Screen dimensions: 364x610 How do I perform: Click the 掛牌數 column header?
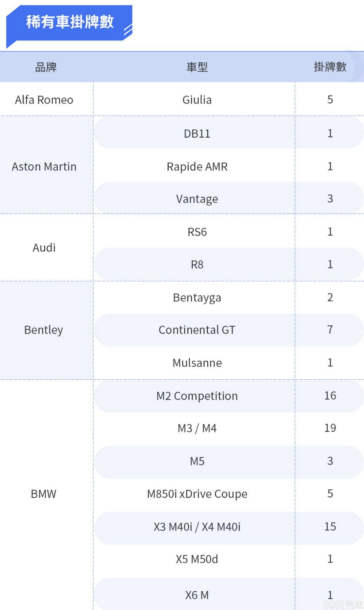330,67
